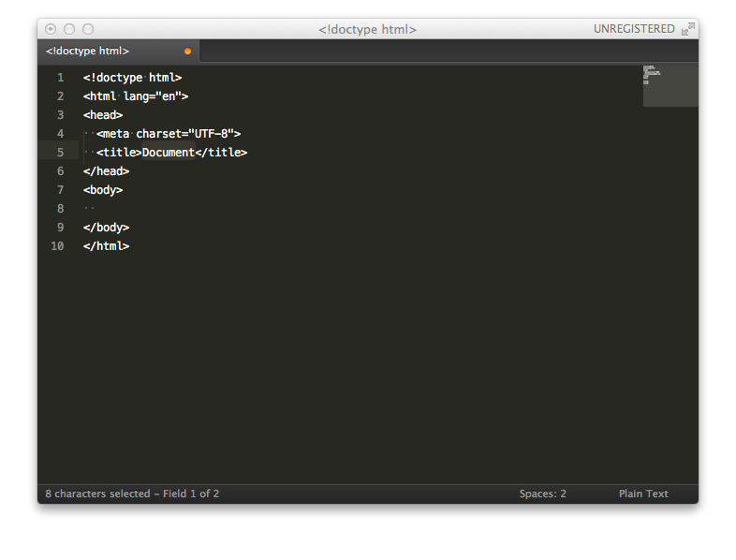This screenshot has height=560, width=736.
Task: Click the 'UNREGISTERED' label in title bar
Action: click(x=634, y=29)
